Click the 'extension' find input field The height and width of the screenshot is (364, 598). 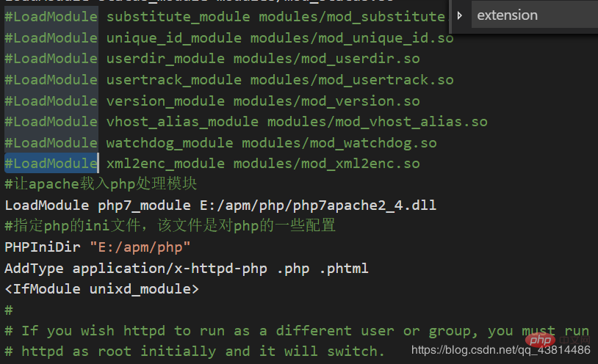[x=535, y=15]
